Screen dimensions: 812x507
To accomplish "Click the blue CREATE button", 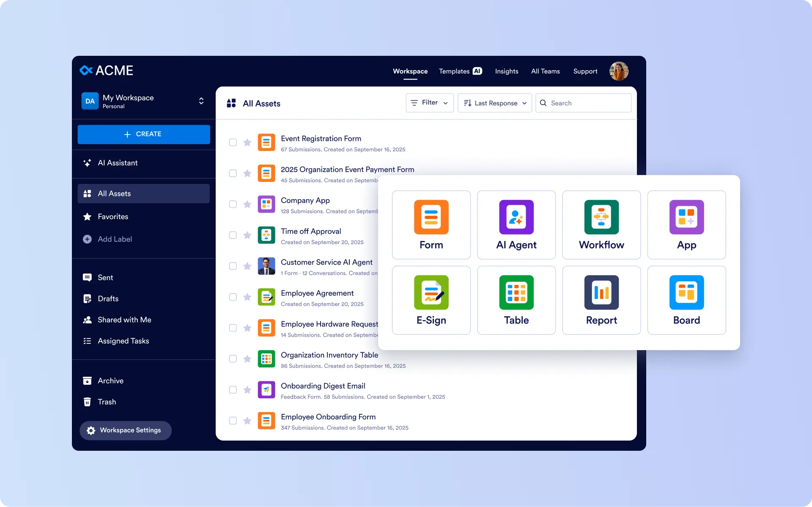I will 144,134.
